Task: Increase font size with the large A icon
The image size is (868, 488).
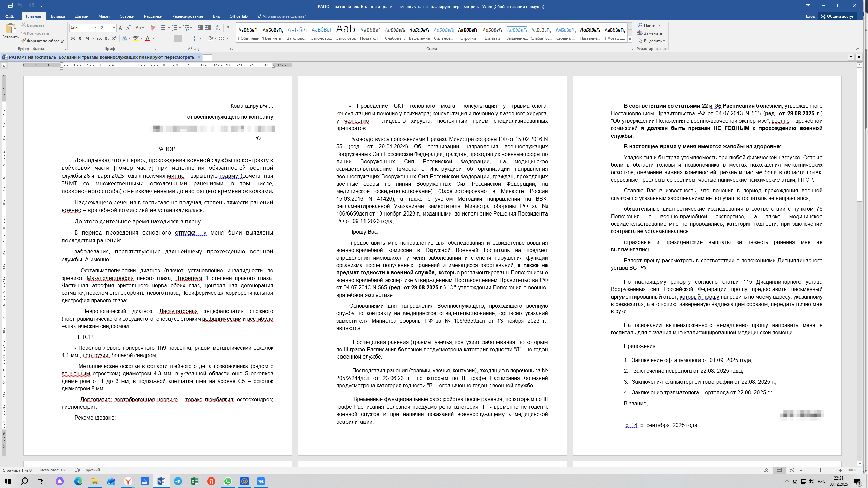Action: (x=121, y=28)
